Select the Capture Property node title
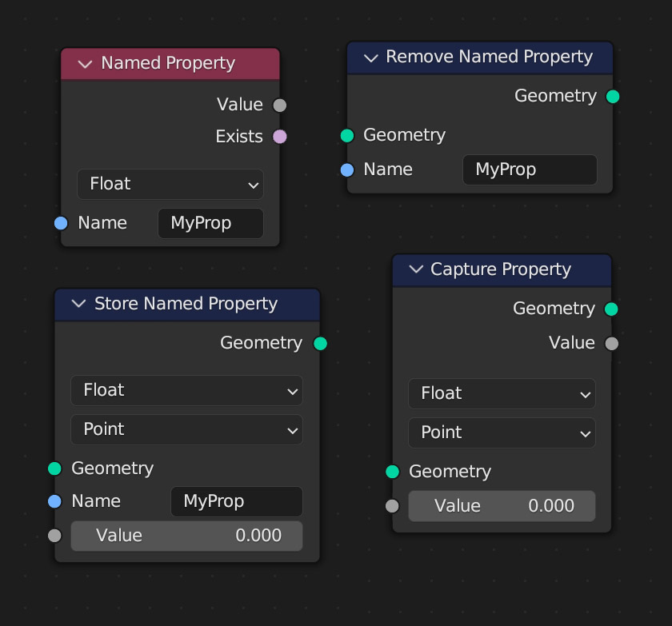672x626 pixels. [x=501, y=269]
